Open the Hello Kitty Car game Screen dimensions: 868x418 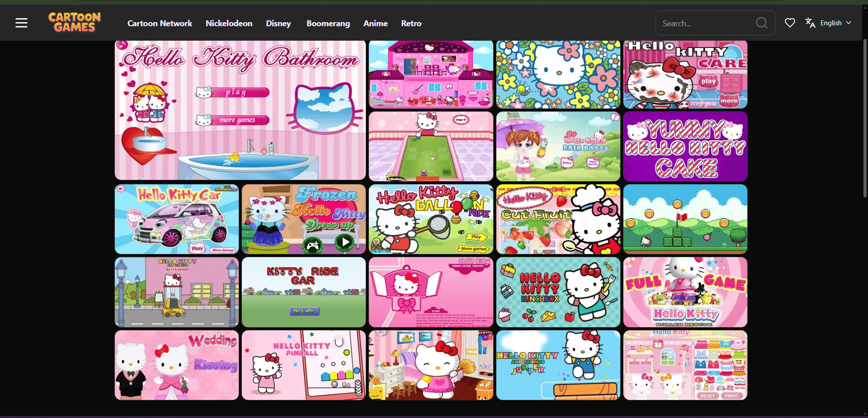pyautogui.click(x=177, y=219)
